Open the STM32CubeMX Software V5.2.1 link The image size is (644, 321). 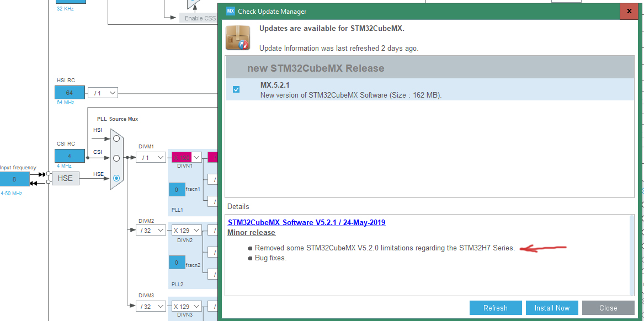(306, 222)
